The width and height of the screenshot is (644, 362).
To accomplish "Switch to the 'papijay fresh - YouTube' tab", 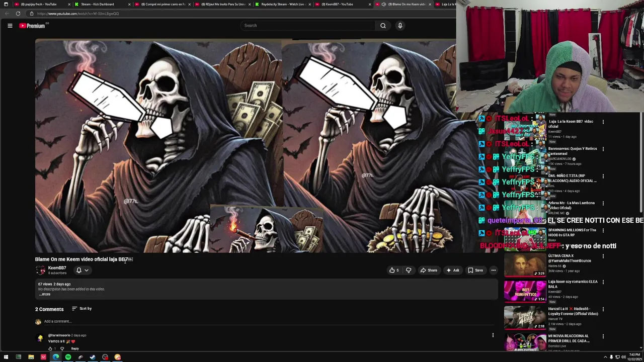I will 42,4.
